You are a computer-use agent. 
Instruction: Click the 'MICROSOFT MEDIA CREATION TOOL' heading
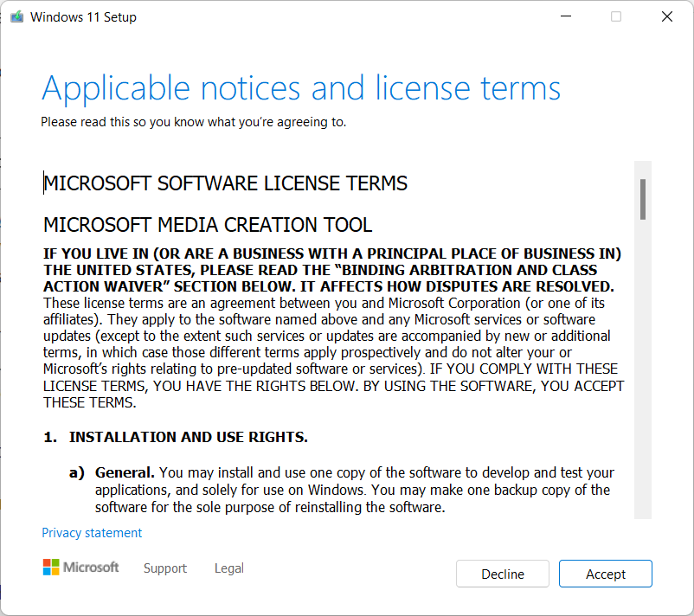point(207,225)
